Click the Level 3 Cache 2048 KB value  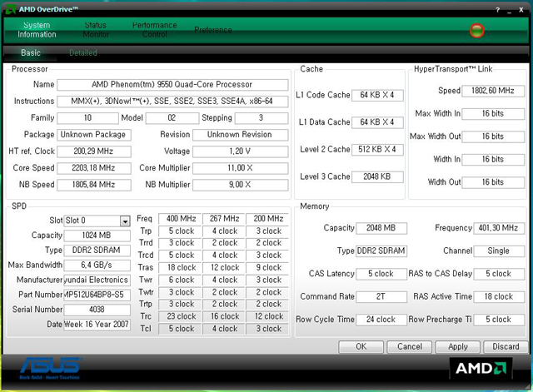[377, 177]
